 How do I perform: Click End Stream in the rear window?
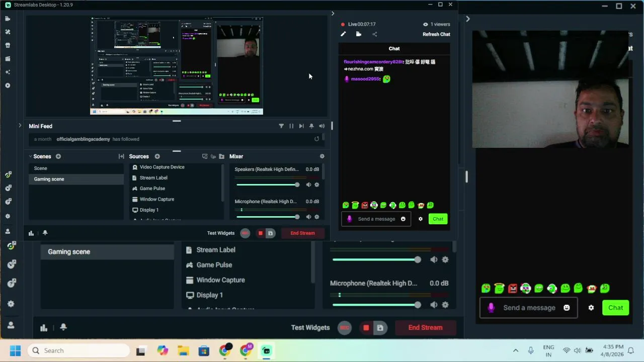(425, 327)
